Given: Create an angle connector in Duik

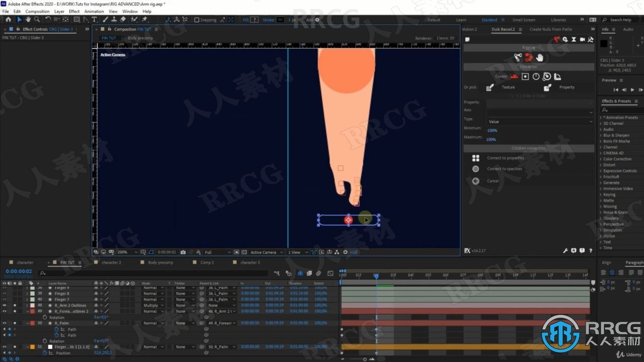Looking at the screenshot, I should pos(536,76).
